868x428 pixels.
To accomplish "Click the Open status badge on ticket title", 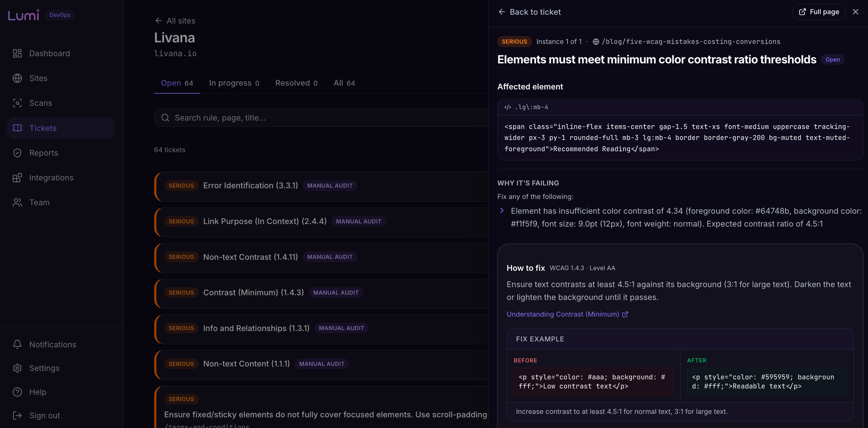I will point(832,60).
